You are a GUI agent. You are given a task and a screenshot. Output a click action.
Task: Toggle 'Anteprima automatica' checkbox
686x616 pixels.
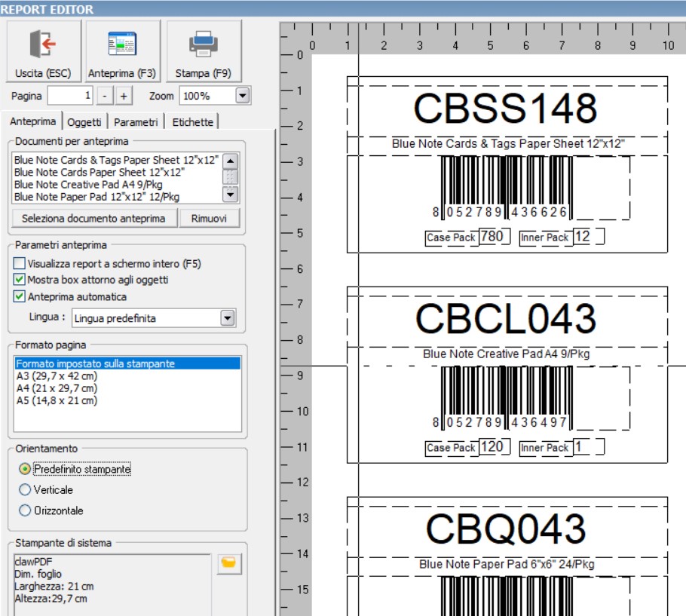(x=20, y=296)
